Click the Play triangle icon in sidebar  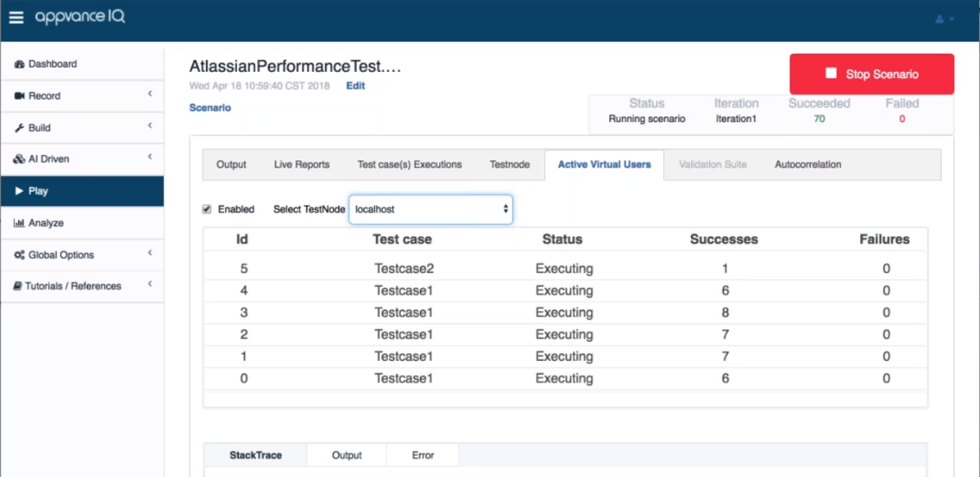(x=19, y=191)
